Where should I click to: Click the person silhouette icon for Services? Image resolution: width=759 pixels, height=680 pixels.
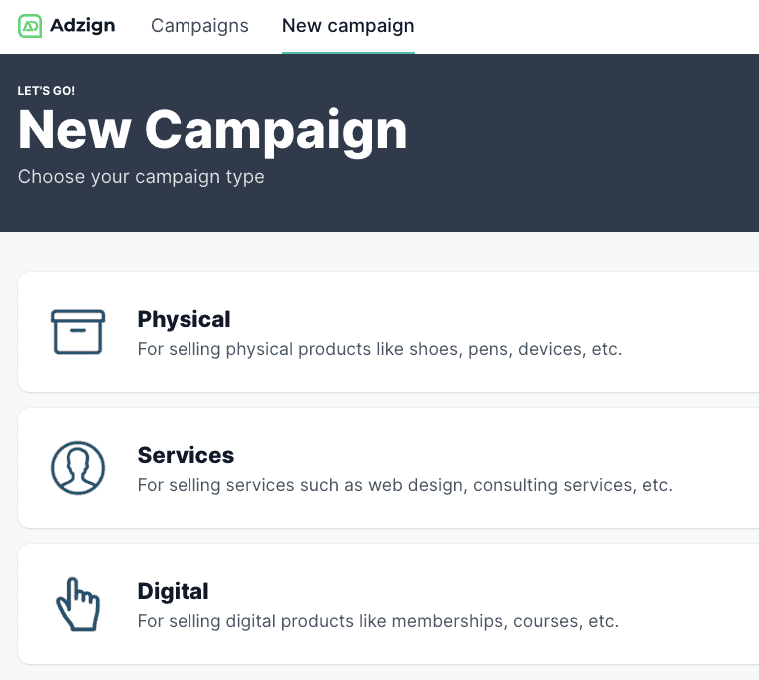tap(78, 468)
